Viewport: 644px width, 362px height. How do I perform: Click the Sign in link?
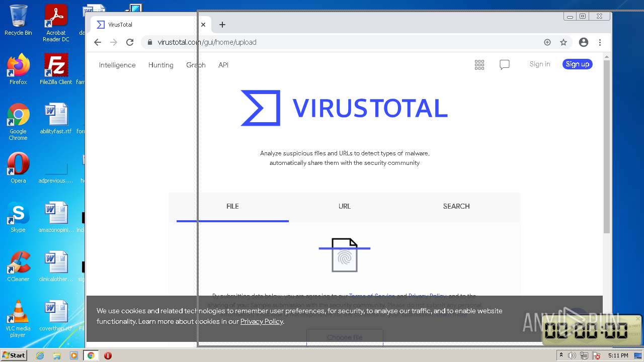coord(540,64)
